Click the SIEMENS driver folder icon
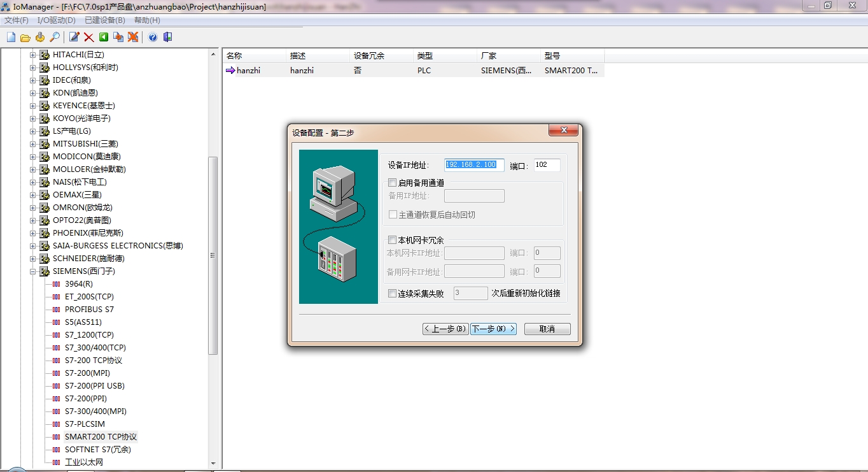This screenshot has width=868, height=472. click(x=45, y=271)
